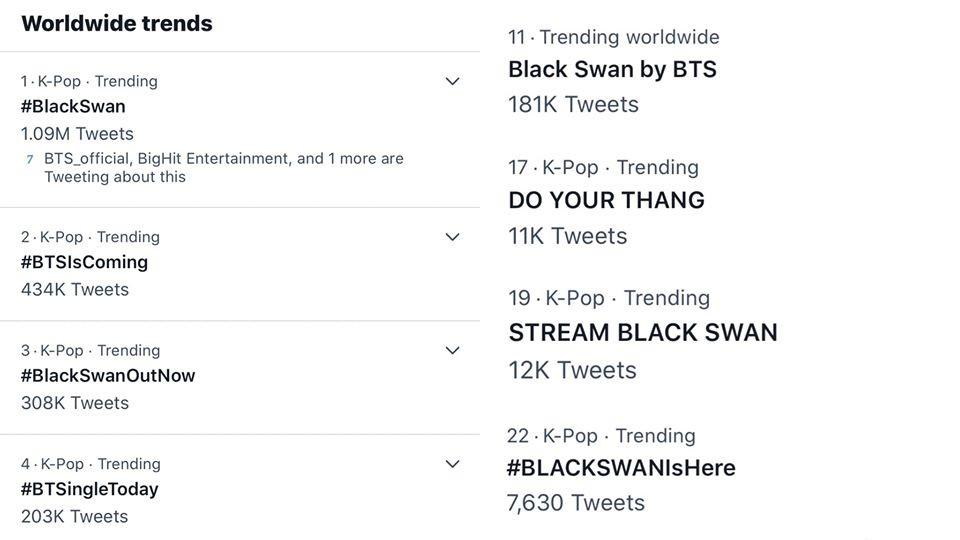Click the small icon beside BTS_official note
The image size is (960, 540).
(30, 160)
